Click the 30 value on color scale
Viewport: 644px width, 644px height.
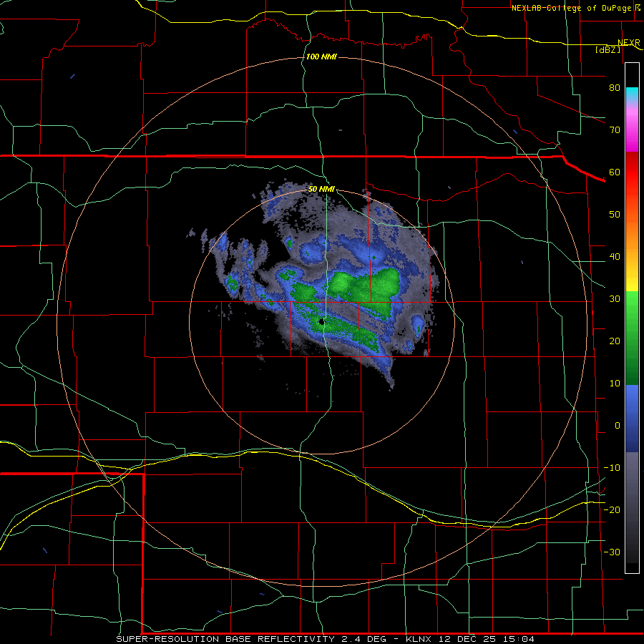(615, 299)
